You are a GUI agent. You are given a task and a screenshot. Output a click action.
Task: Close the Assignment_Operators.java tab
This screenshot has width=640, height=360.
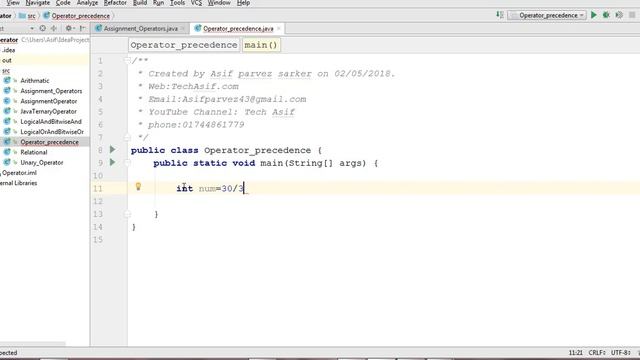tap(182, 29)
